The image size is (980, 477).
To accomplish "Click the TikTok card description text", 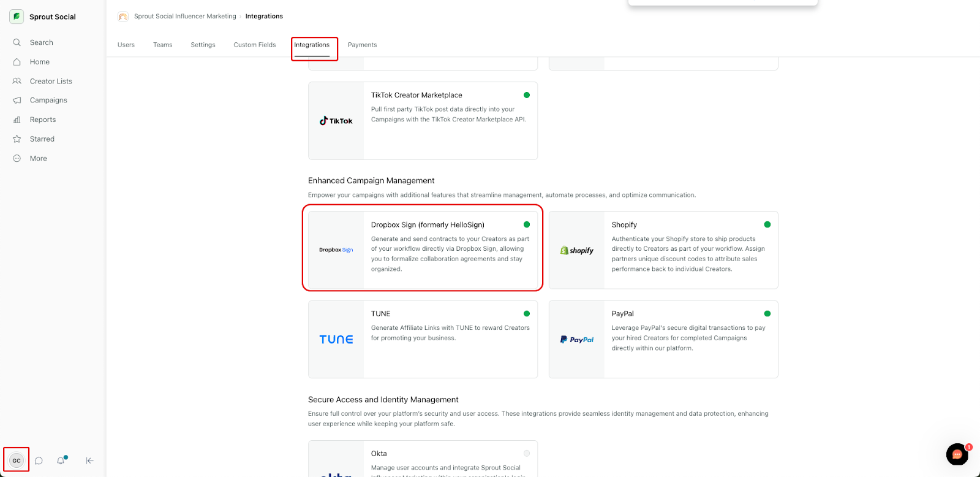I will point(448,114).
